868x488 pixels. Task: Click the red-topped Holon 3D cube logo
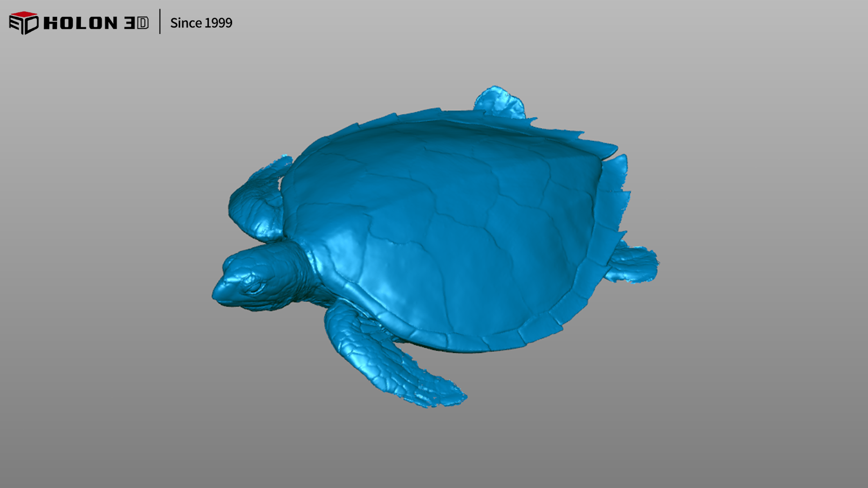pos(23,23)
